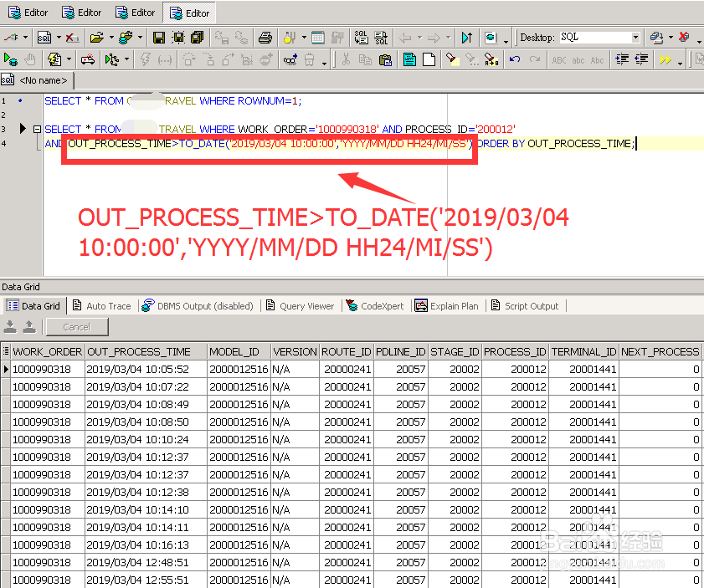Switch to the third Editor window tab

coord(135,13)
